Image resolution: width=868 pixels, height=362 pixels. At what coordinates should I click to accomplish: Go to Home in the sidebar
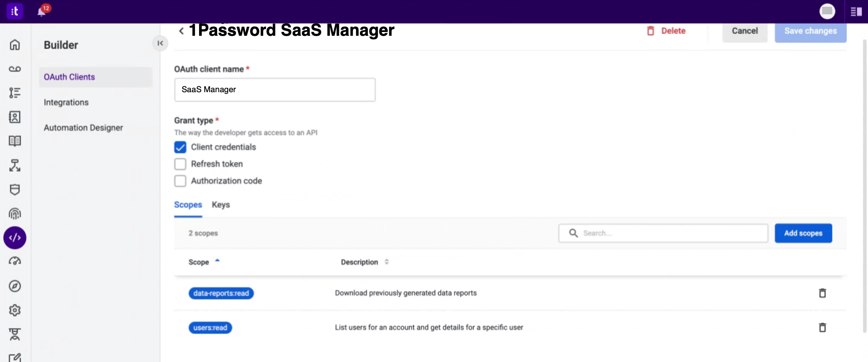pos(15,45)
